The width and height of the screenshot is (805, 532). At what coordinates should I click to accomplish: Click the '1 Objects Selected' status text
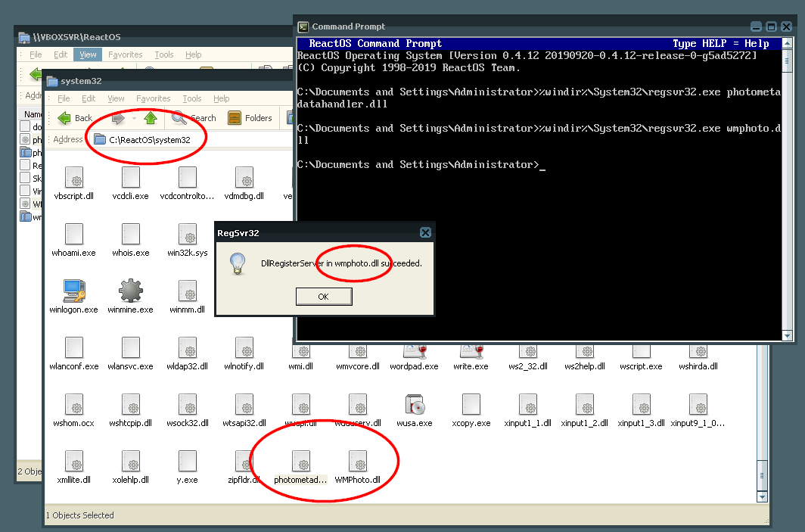pyautogui.click(x=80, y=515)
